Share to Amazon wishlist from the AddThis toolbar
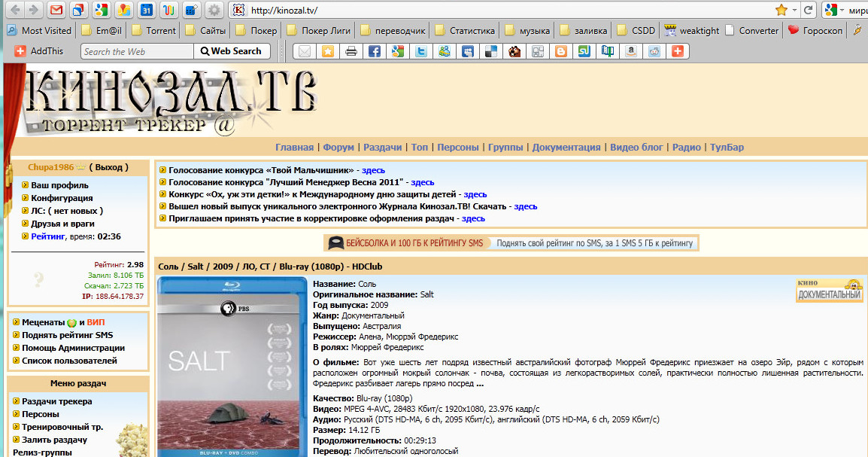Screen dimensions: 868x457 pos(631,51)
